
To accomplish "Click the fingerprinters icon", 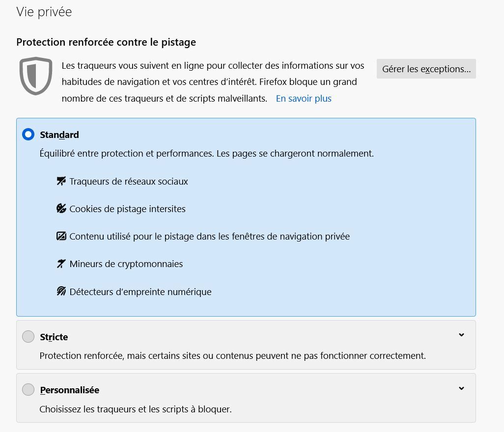I will coord(61,292).
